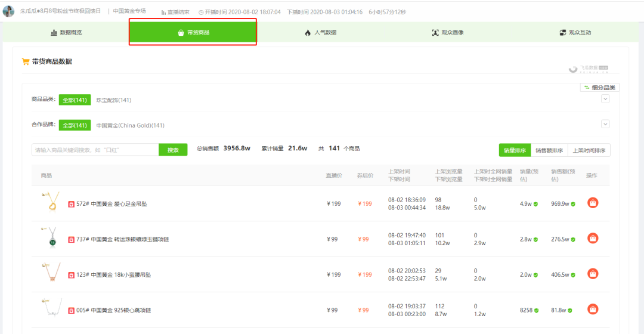644x334 pixels.
Task: Open the 细分品类 button
Action: coord(600,88)
